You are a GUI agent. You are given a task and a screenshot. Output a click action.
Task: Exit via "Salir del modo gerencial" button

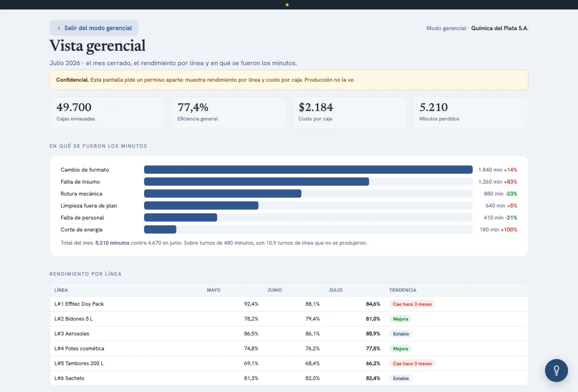[94, 28]
